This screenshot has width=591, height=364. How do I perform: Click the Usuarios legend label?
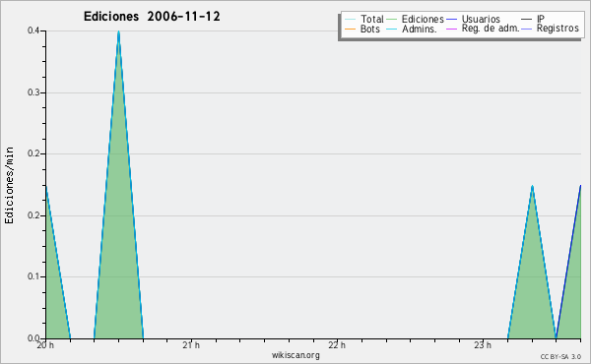point(481,19)
